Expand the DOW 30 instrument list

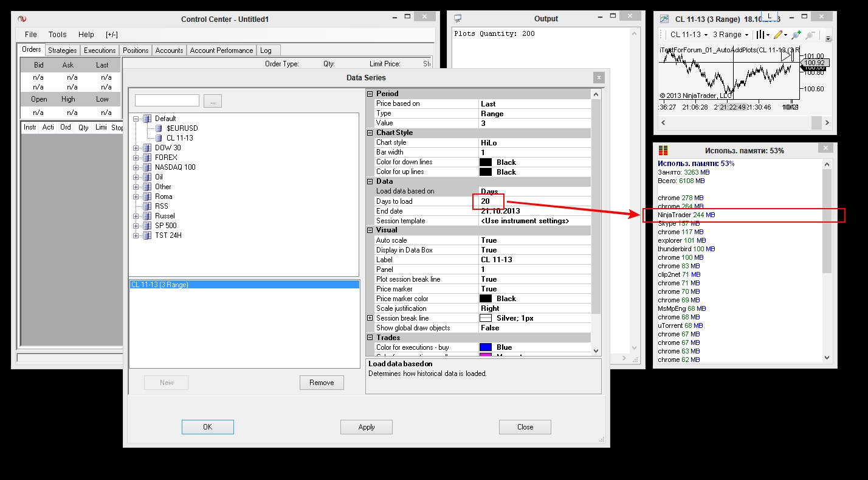click(x=137, y=148)
